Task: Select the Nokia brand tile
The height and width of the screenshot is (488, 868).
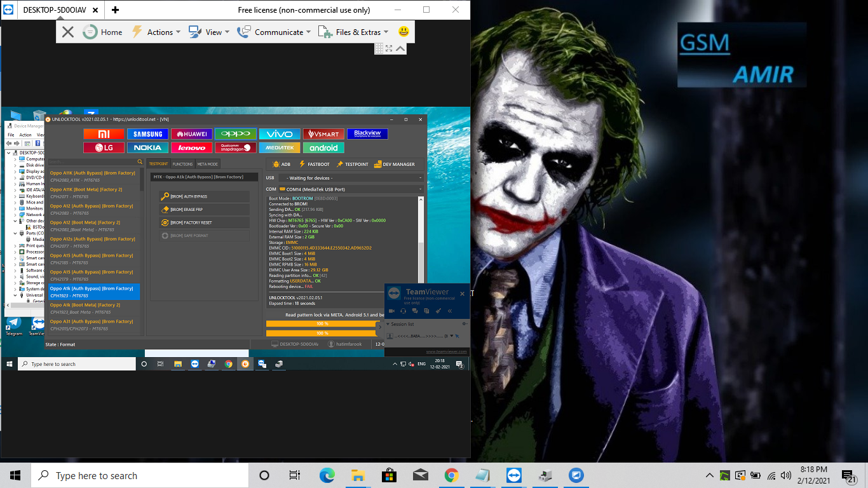Action: click(148, 147)
